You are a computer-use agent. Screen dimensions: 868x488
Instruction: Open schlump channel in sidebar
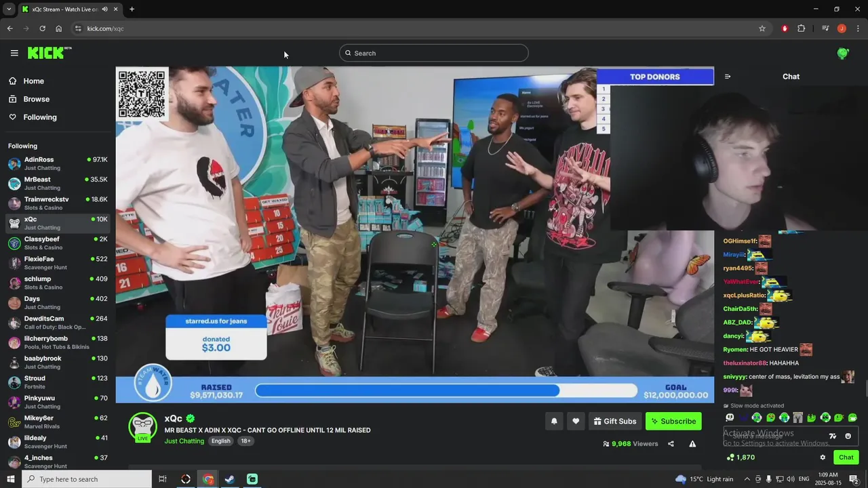(x=58, y=283)
